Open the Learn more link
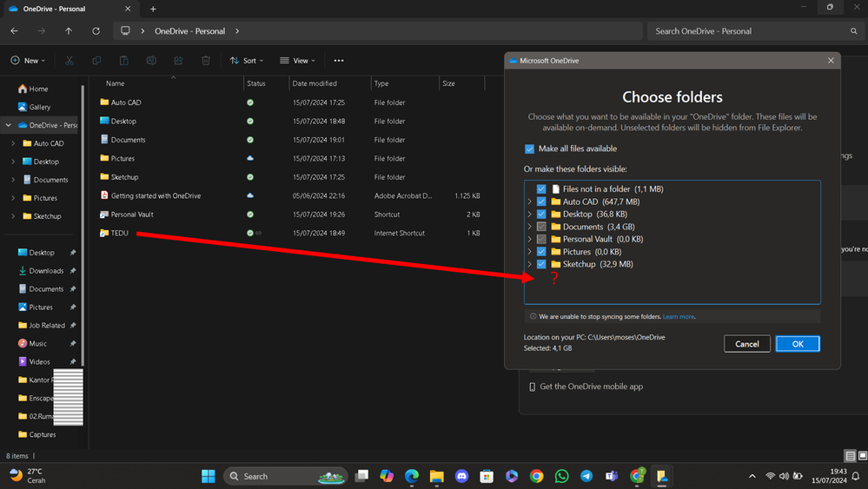Viewport: 868px width, 489px height. point(678,316)
